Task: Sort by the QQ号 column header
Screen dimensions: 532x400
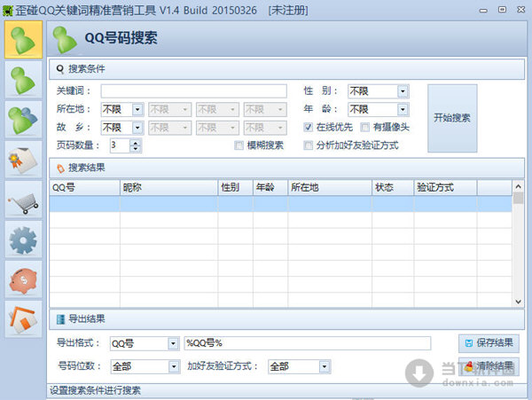Action: [x=84, y=187]
